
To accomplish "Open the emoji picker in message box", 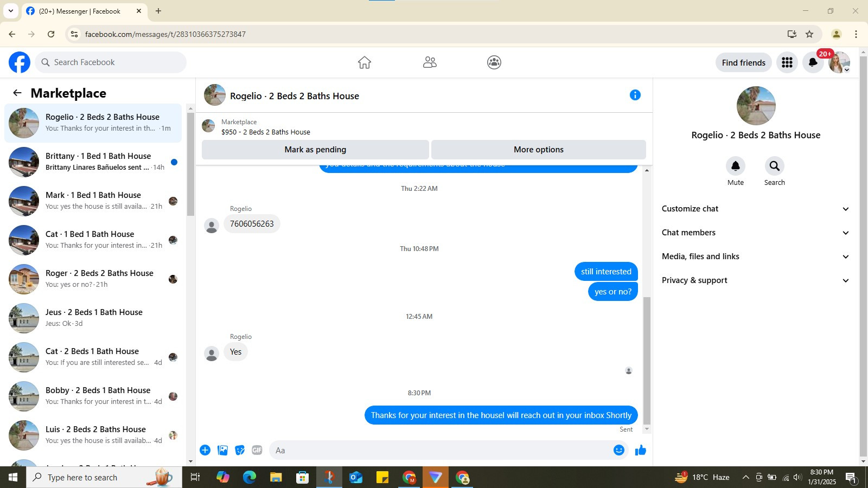I will 619,450.
